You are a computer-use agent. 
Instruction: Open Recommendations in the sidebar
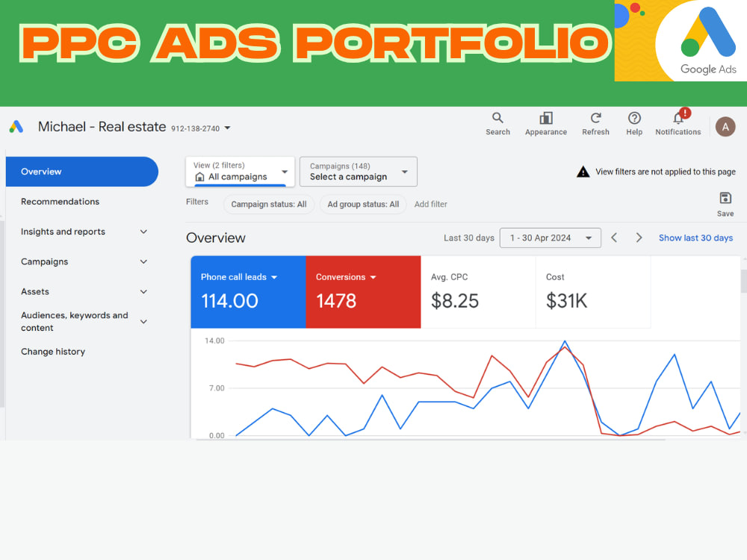[60, 202]
